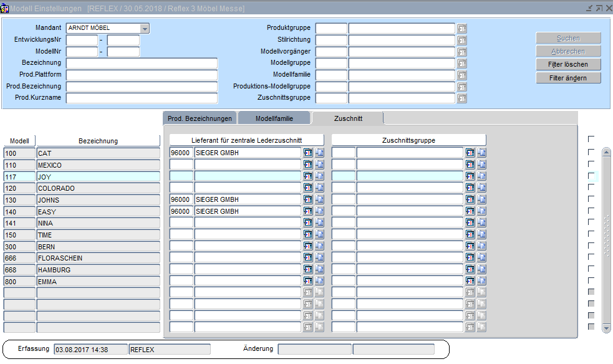613x364 pixels.
Task: Open the Produktions-Modellgruppe lookup icon
Action: click(462, 87)
